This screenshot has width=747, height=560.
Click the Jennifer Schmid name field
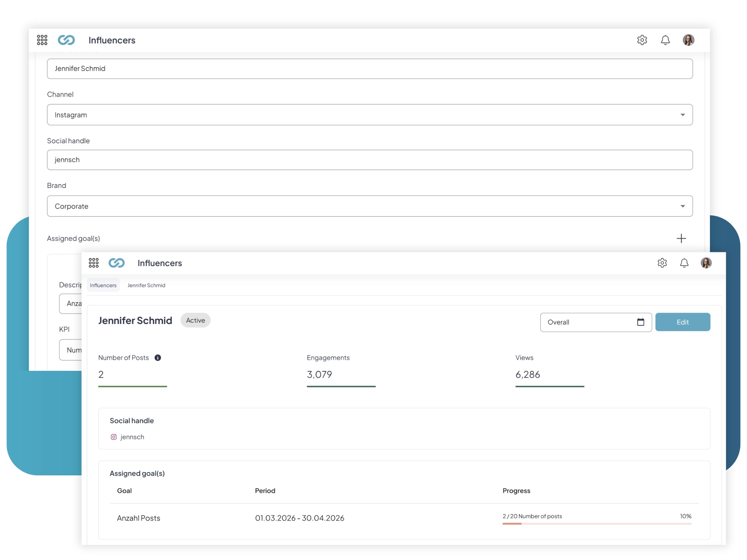coord(369,68)
